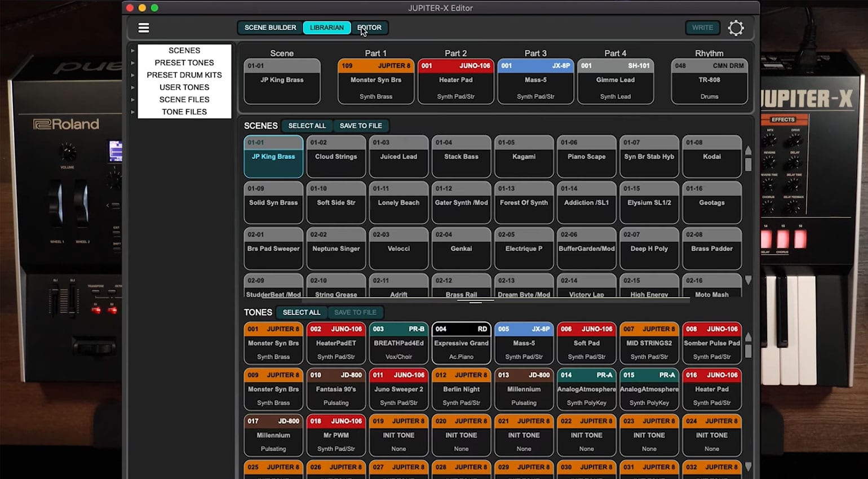The width and height of the screenshot is (868, 479).
Task: Save scenes with SAVE TO FILE
Action: point(361,126)
